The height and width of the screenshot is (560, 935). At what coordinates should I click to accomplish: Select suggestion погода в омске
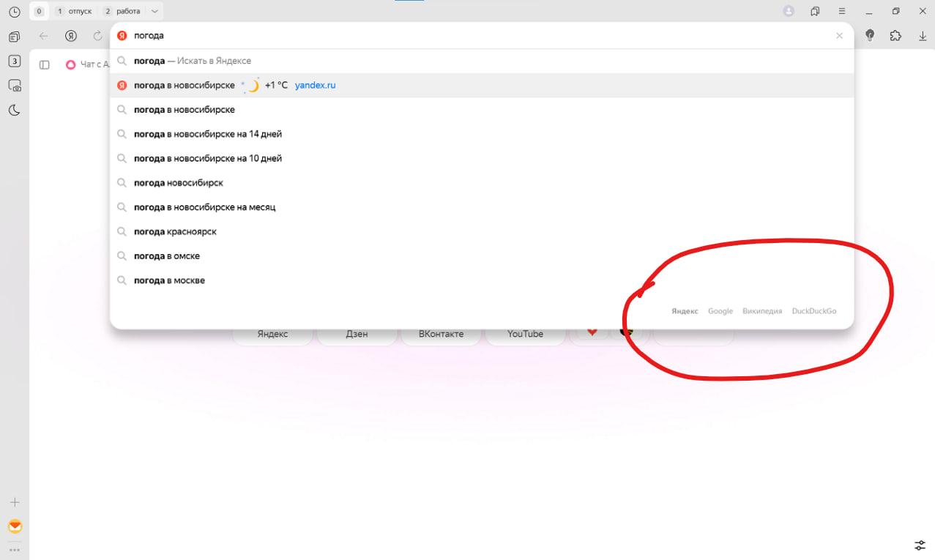[x=482, y=256]
